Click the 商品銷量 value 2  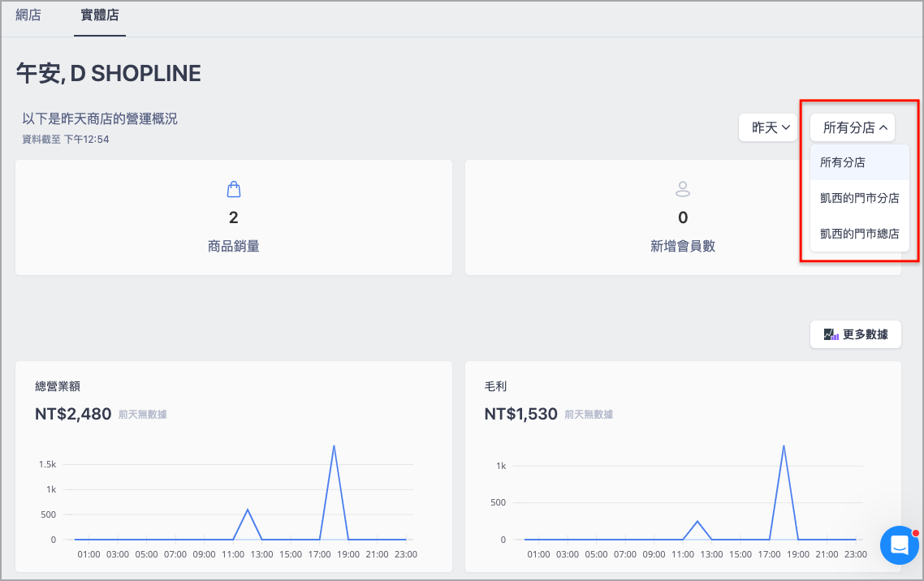click(233, 217)
